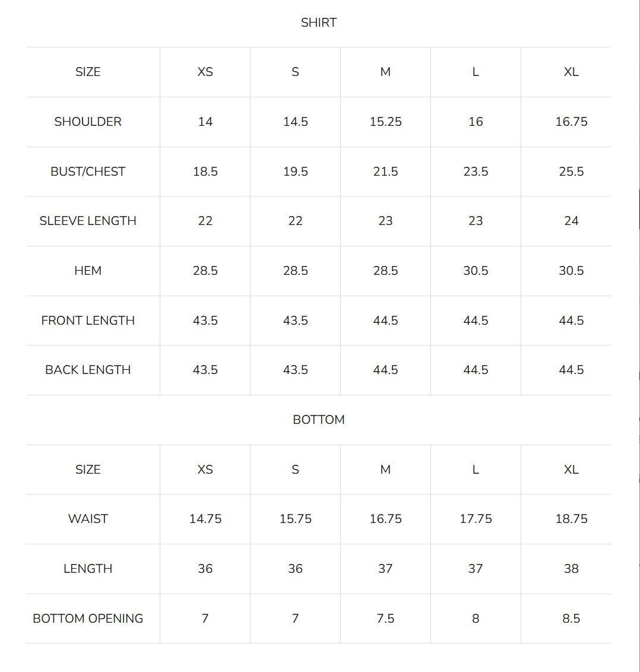Click waist value 14.75 for size XS
The width and height of the screenshot is (640, 672).
[x=205, y=519]
